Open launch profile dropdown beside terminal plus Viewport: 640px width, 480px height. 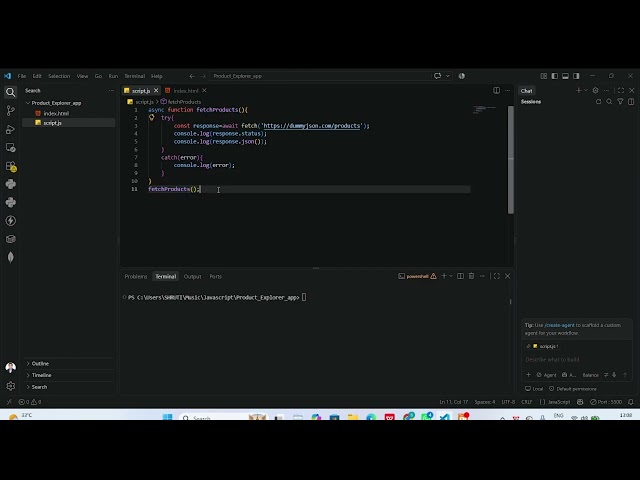[451, 276]
